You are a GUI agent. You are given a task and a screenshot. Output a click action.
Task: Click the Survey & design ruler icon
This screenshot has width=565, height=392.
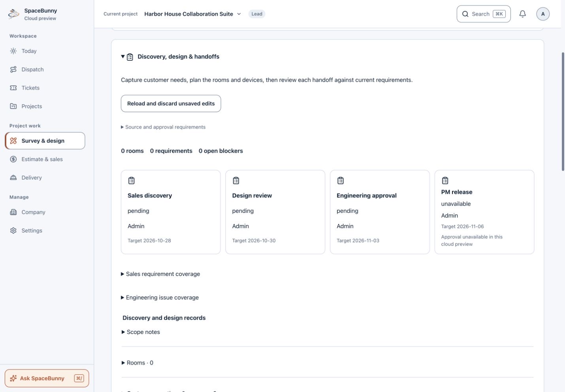[x=13, y=141]
